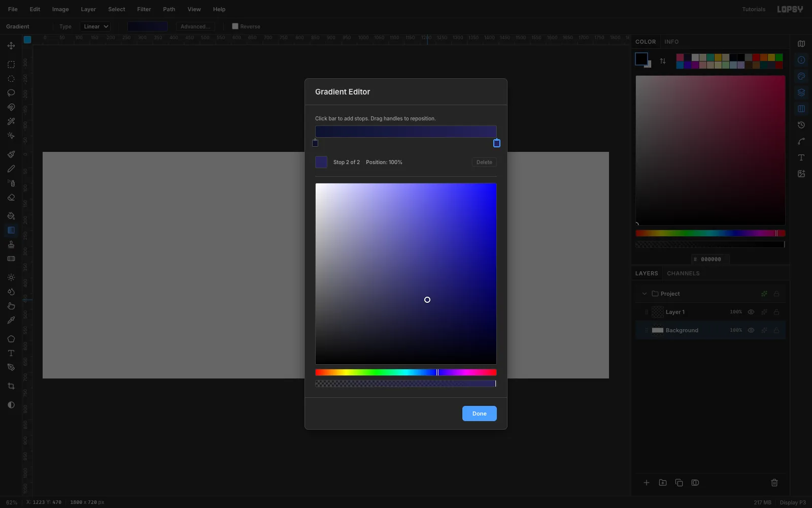Select the Brush tool

point(11,154)
